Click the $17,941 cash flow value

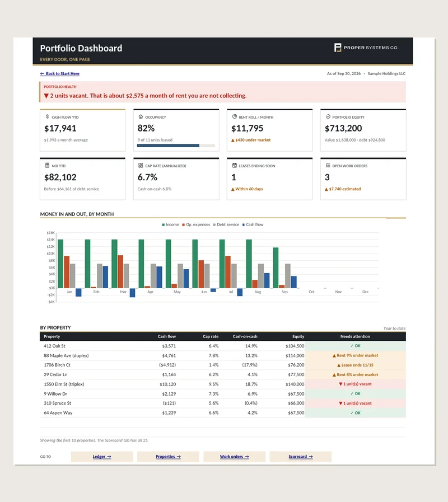pos(60,128)
